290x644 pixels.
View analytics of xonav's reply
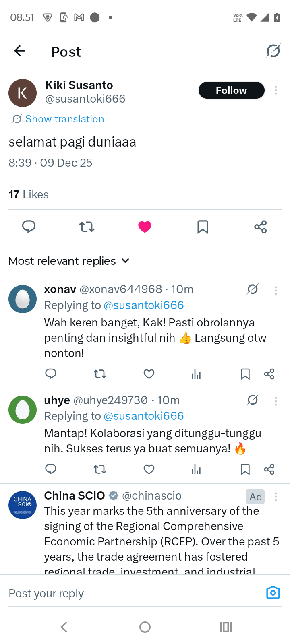point(196,374)
